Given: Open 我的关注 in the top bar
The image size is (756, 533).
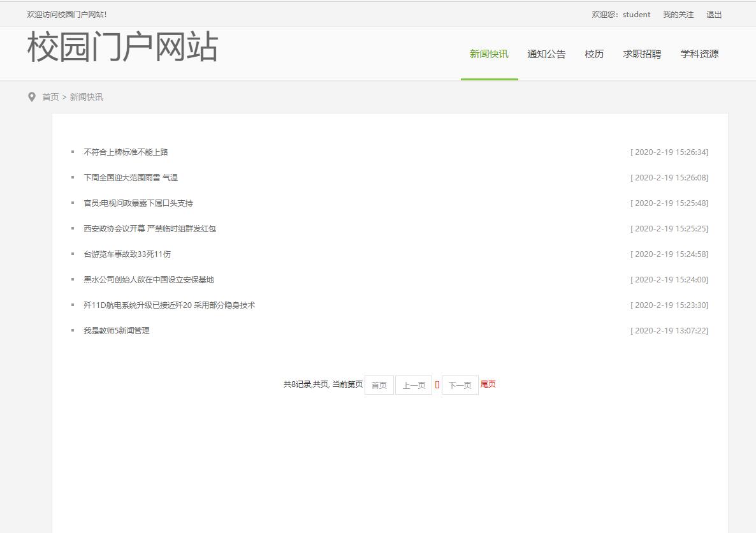Looking at the screenshot, I should [x=677, y=14].
